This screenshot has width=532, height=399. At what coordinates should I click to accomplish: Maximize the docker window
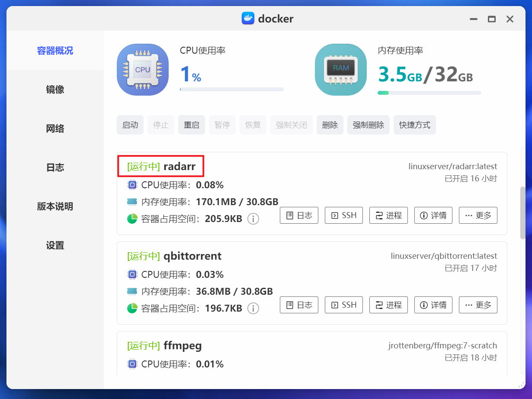click(x=492, y=19)
